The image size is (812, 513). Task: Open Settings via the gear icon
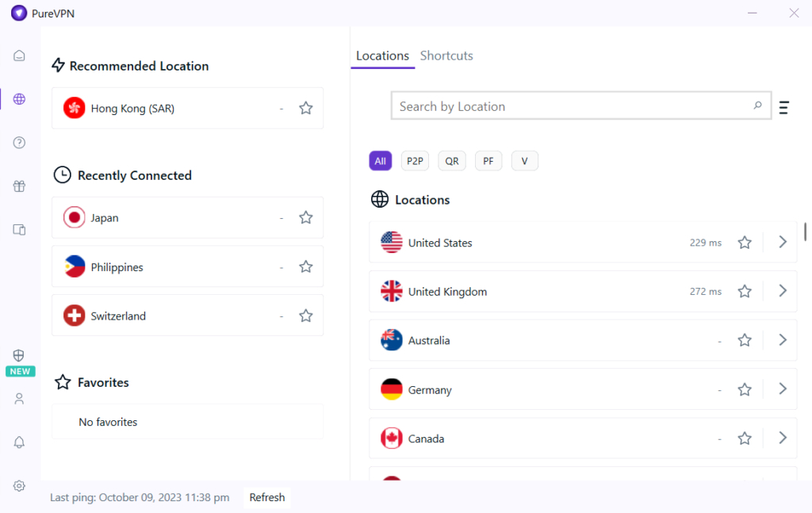19,485
